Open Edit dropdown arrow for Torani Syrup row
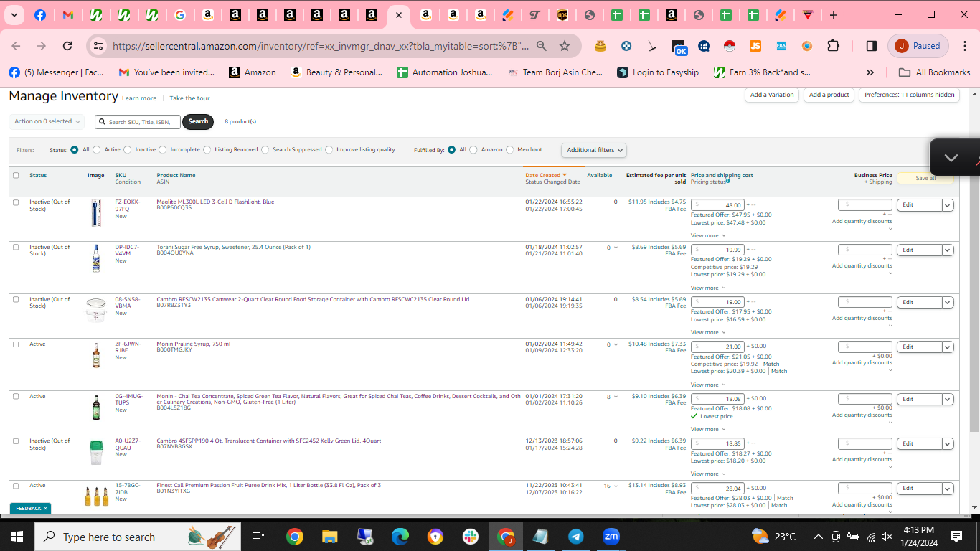Image resolution: width=980 pixels, height=551 pixels. (x=948, y=250)
